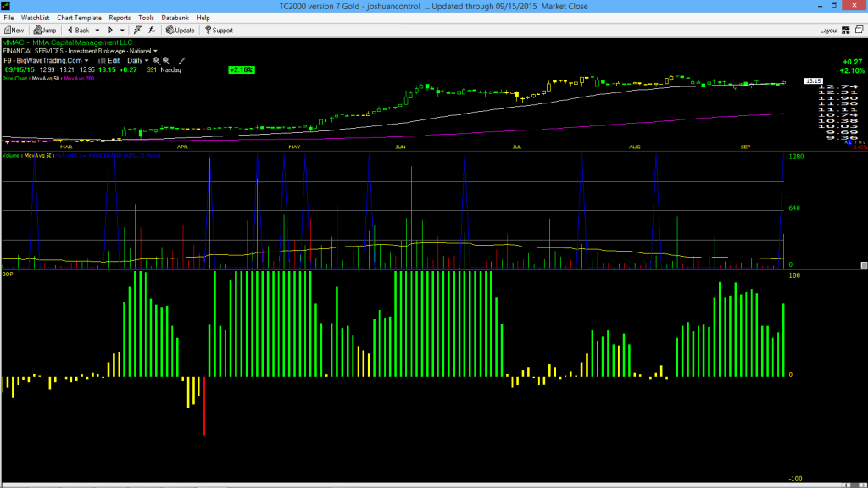868x488 pixels.
Task: Click the Edit chart button
Action: pos(109,61)
